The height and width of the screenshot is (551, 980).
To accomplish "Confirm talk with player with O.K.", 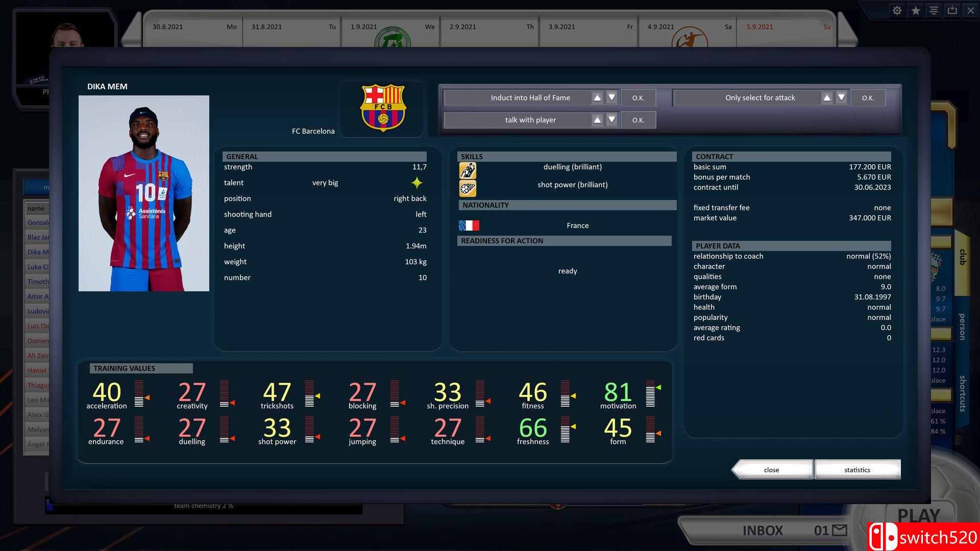I will [638, 120].
